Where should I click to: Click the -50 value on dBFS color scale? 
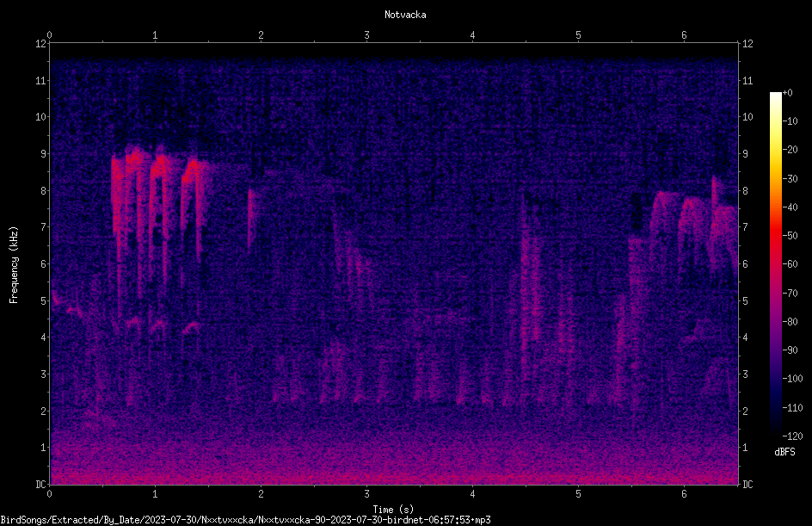pyautogui.click(x=790, y=235)
